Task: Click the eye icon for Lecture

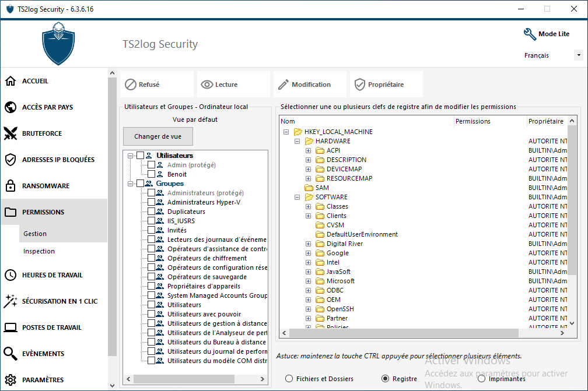Action: (207, 84)
